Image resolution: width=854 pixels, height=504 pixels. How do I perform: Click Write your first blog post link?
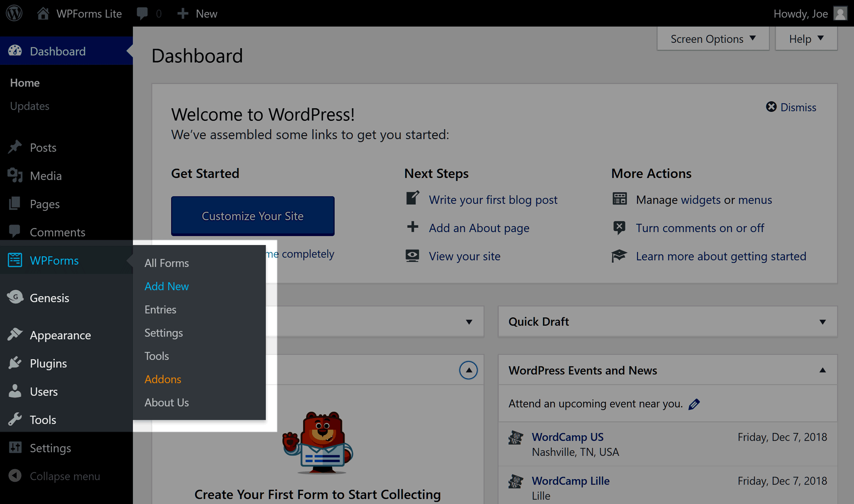(493, 199)
